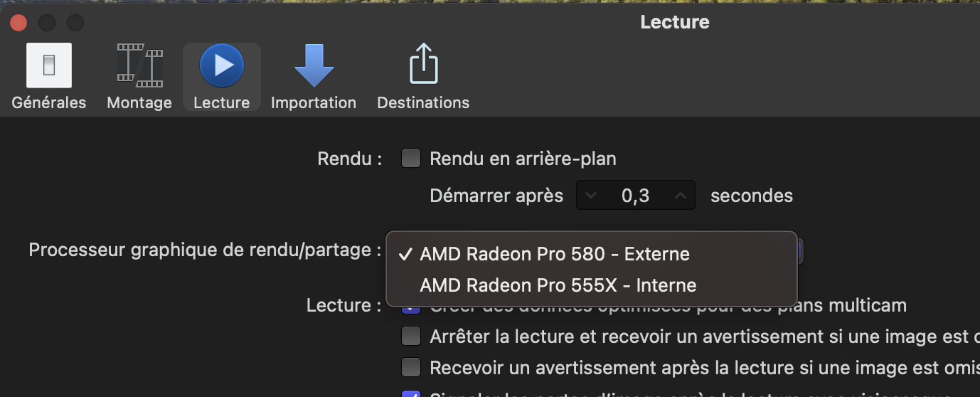Screen dimensions: 980x397
Task: Uncheck the checked box at the window's bottom edge
Action: [411, 393]
